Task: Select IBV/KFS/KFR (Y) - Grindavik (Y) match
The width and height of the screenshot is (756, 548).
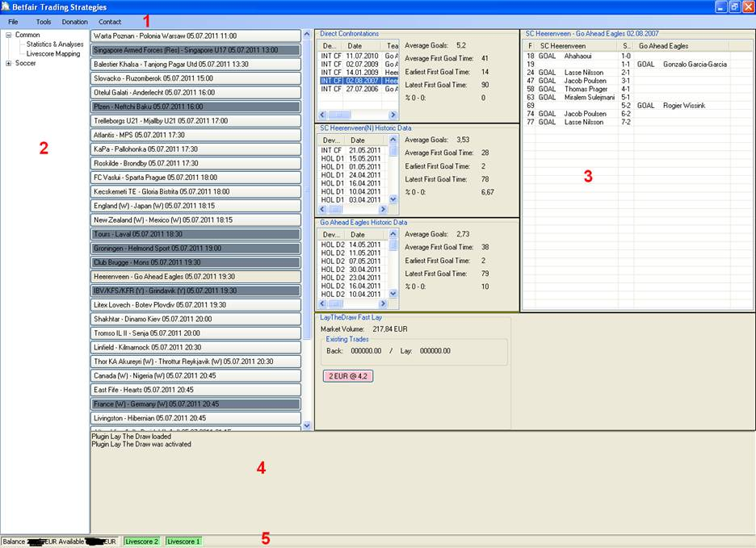Action: [195, 291]
